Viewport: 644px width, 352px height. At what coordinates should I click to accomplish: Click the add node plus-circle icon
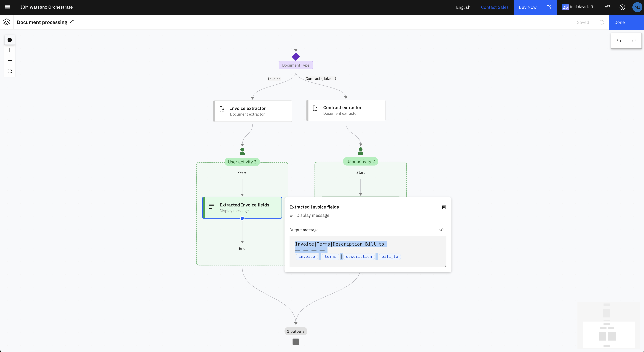(x=10, y=40)
